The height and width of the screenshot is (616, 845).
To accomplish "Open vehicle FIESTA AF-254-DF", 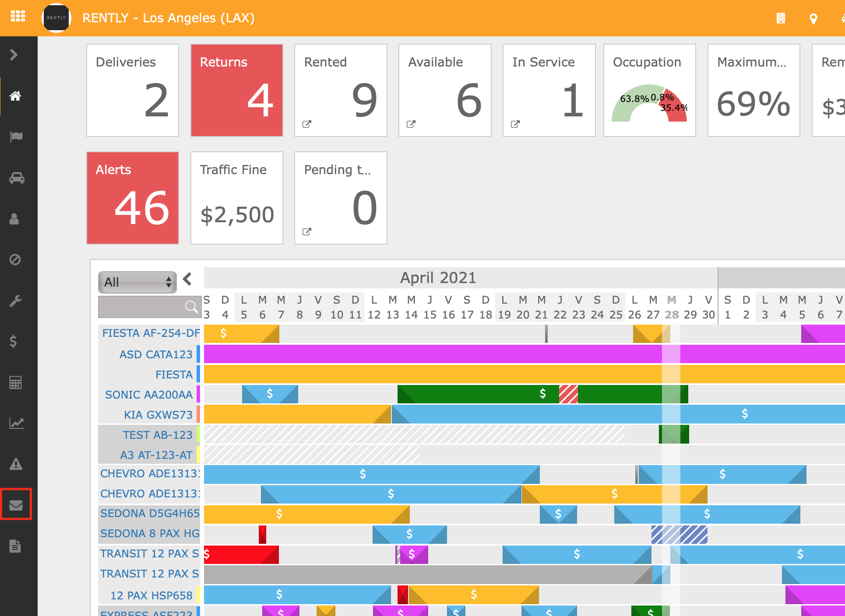I will [151, 333].
